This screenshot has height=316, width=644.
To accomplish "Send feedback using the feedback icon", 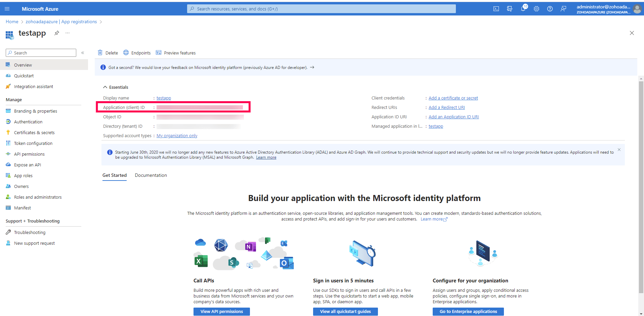I will click(563, 8).
